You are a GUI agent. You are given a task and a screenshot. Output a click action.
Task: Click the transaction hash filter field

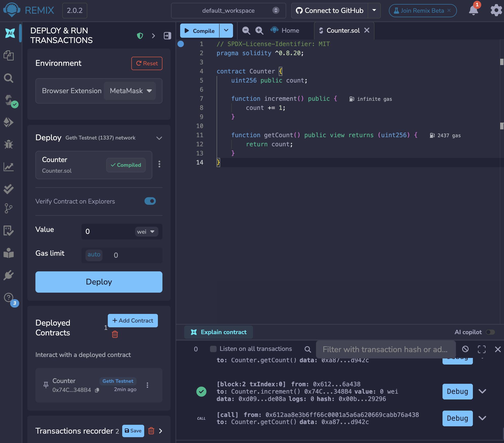pos(386,349)
